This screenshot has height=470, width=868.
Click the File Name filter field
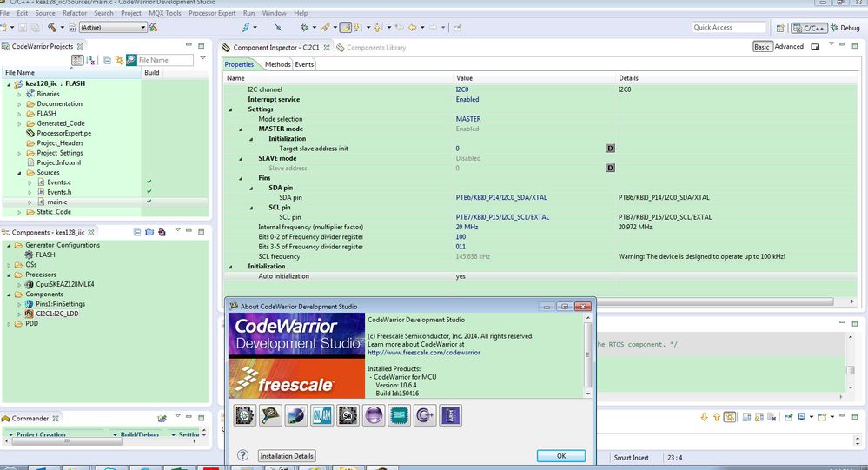tap(165, 60)
